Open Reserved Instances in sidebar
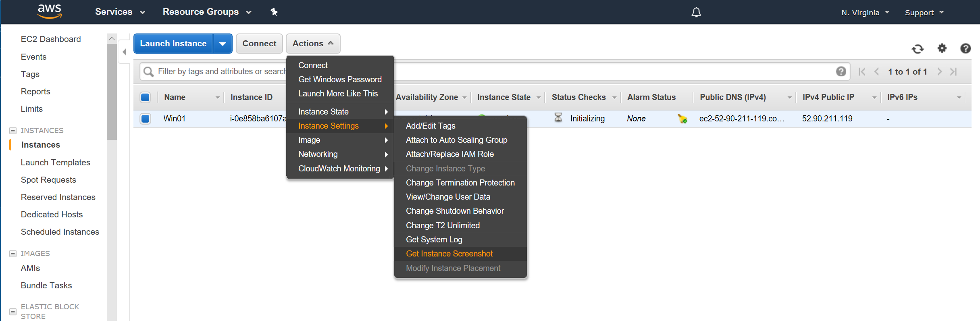 (58, 197)
